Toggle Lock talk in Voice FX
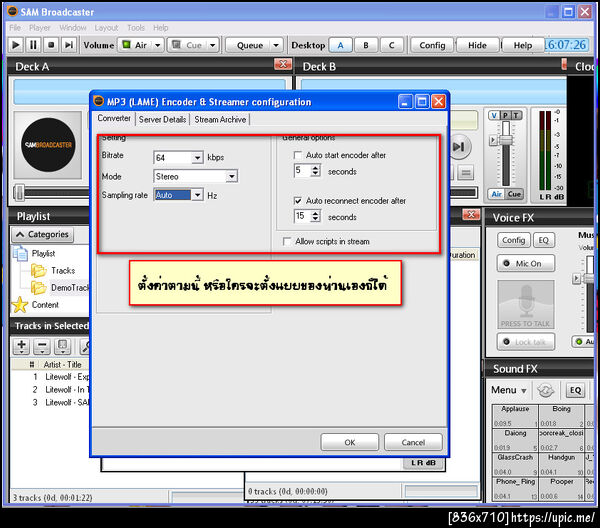Viewport: 600px width, 528px height. [x=525, y=342]
